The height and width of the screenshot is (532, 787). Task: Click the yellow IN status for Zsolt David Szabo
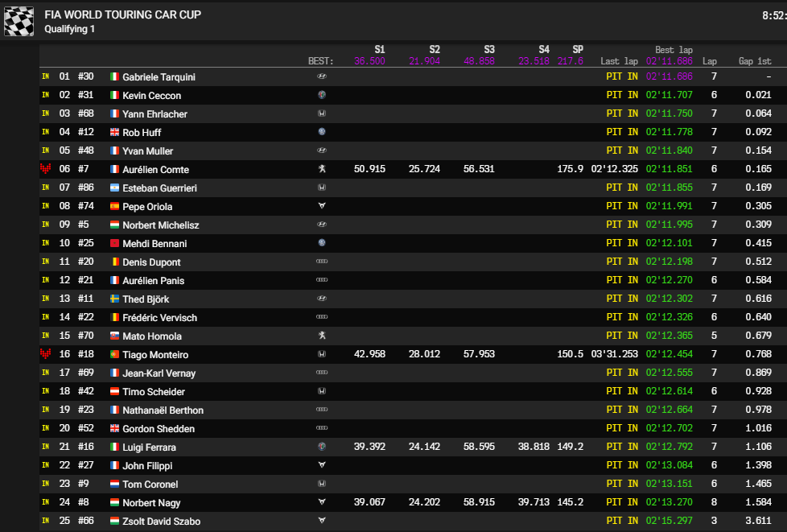45,521
